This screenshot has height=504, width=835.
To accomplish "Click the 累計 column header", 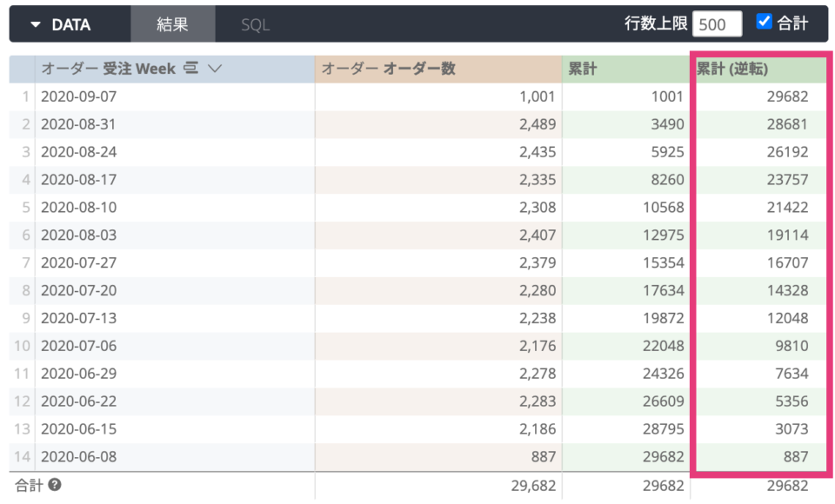I will tap(625, 69).
